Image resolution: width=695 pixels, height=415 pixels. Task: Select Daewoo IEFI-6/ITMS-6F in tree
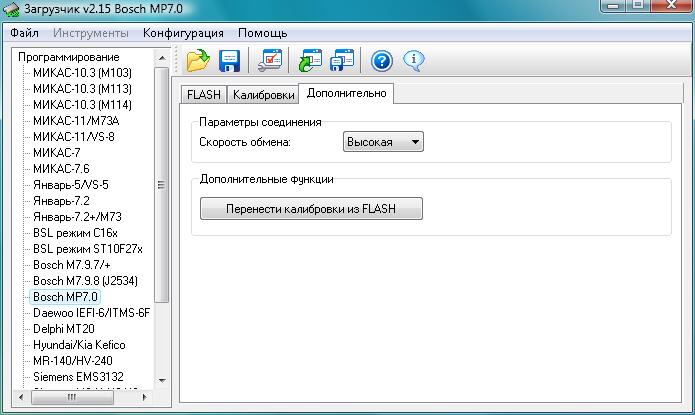coord(92,313)
